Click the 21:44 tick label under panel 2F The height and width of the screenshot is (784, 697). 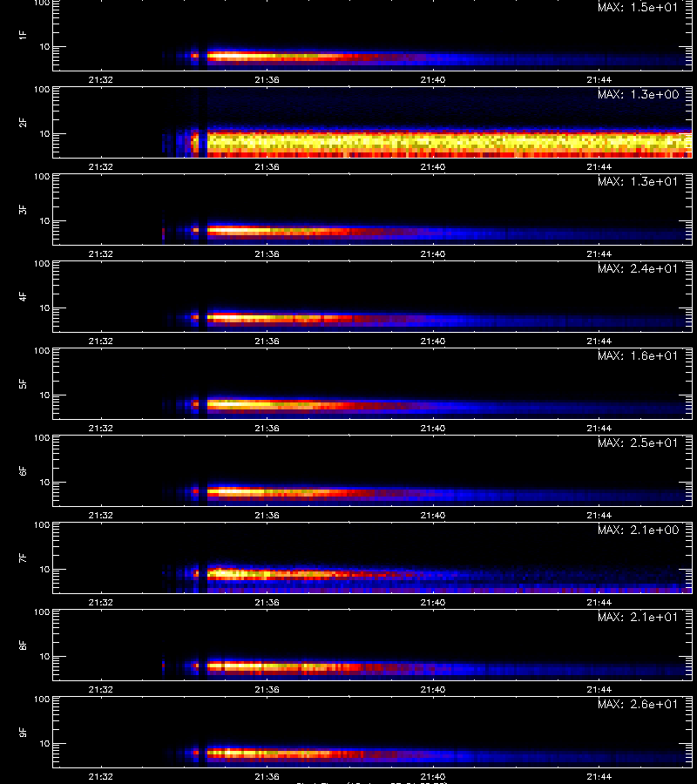tap(599, 167)
